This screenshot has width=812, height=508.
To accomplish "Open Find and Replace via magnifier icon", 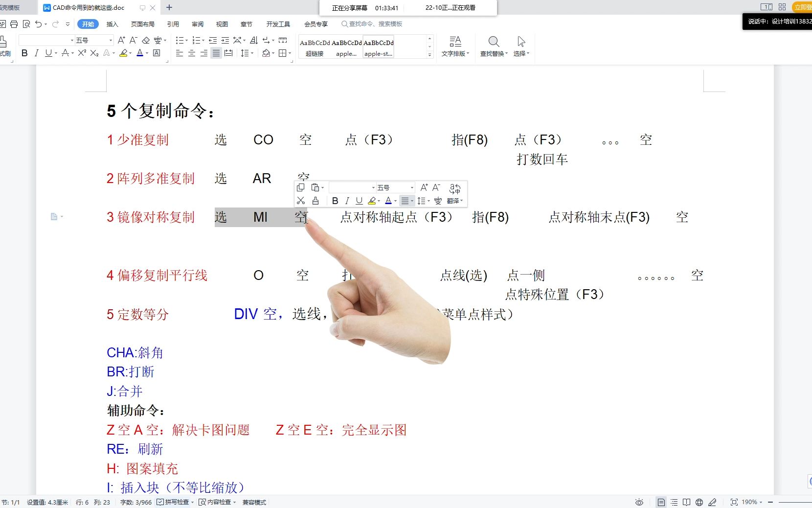I will 493,42.
